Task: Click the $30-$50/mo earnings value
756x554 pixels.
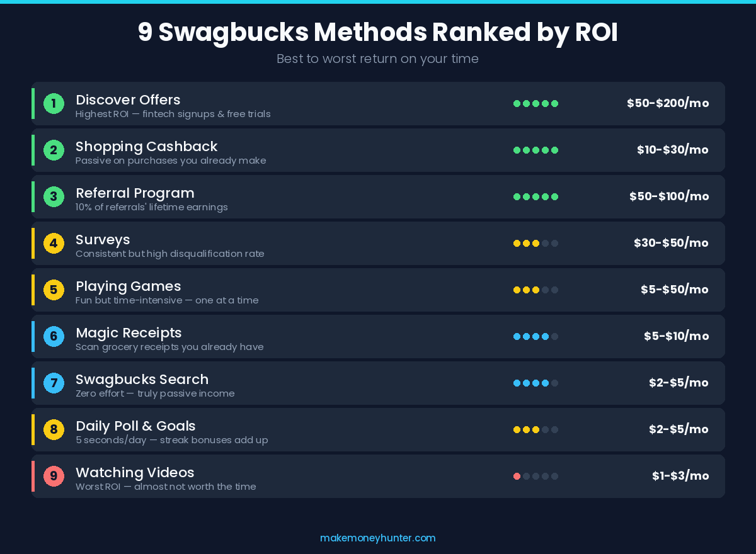Action: pyautogui.click(x=672, y=243)
